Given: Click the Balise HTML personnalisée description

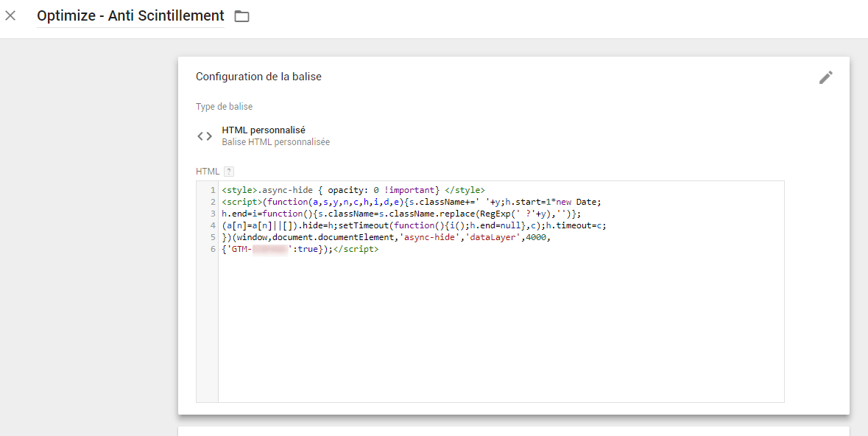Looking at the screenshot, I should tap(275, 142).
